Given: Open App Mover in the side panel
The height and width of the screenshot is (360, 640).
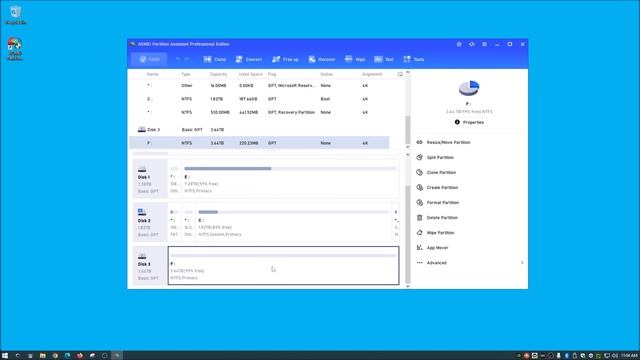Looking at the screenshot, I should coord(432,248).
